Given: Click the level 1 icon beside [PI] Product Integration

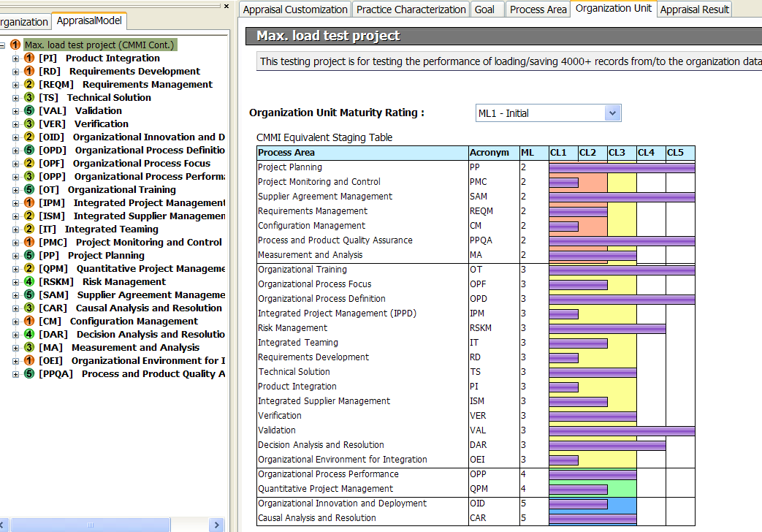Looking at the screenshot, I should (x=29, y=58).
